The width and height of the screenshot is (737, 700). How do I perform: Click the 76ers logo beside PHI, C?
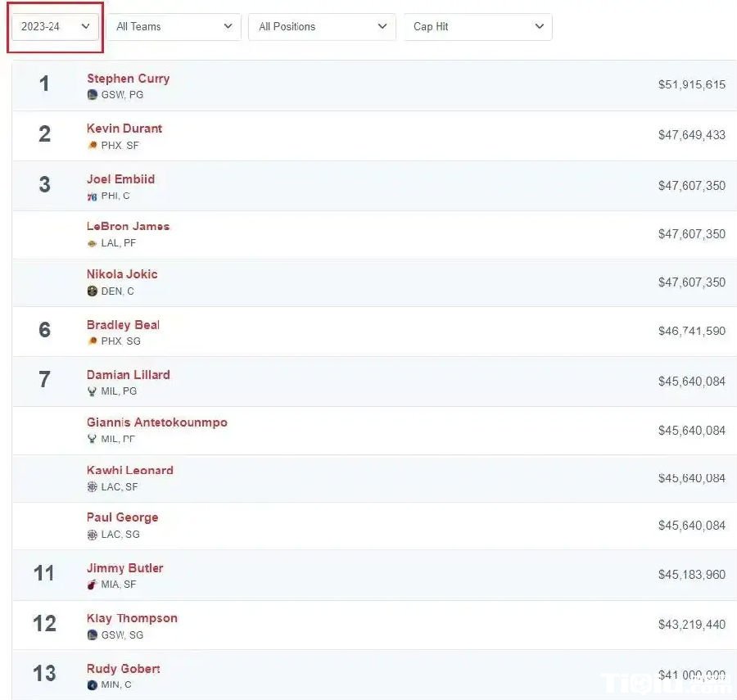pos(93,196)
